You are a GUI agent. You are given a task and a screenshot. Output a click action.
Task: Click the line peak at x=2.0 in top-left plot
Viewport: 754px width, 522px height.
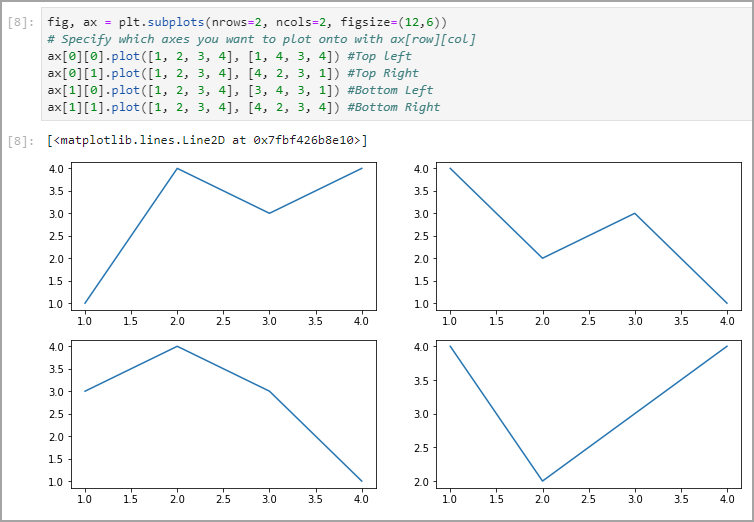coord(177,168)
